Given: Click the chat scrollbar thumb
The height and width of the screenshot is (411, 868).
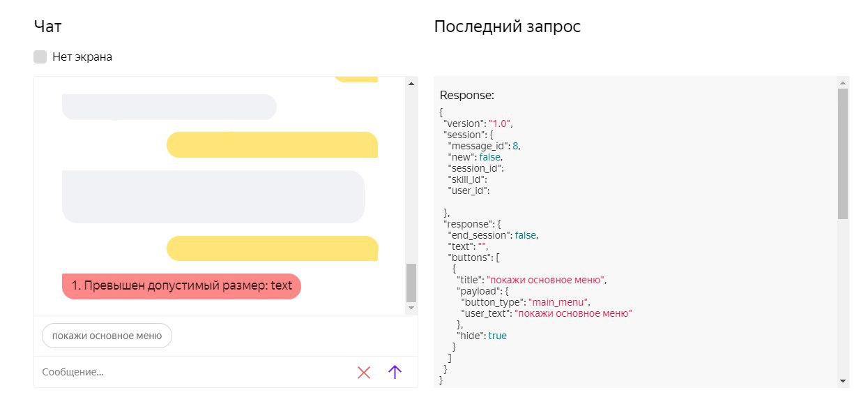Looking at the screenshot, I should [411, 283].
